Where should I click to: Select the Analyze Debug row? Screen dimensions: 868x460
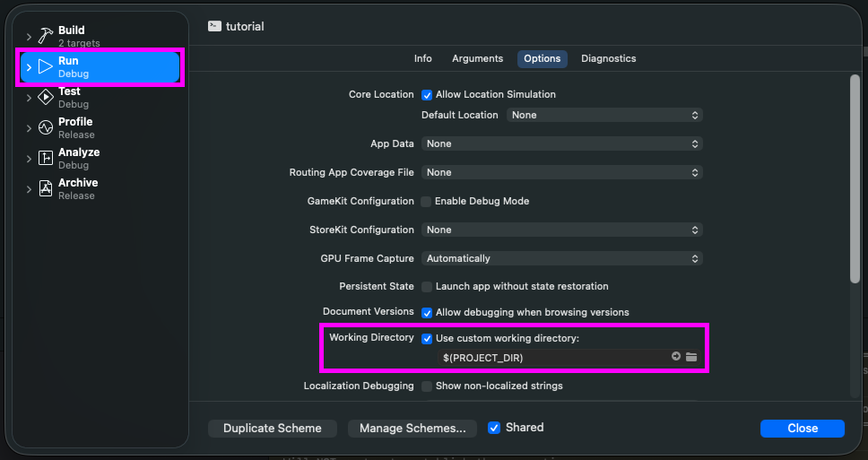(100, 159)
